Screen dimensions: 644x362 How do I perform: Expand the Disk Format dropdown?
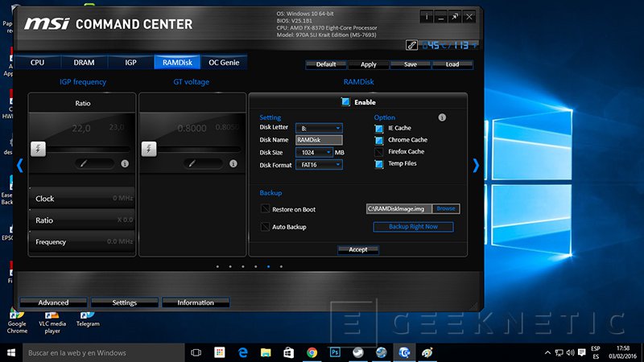320,165
